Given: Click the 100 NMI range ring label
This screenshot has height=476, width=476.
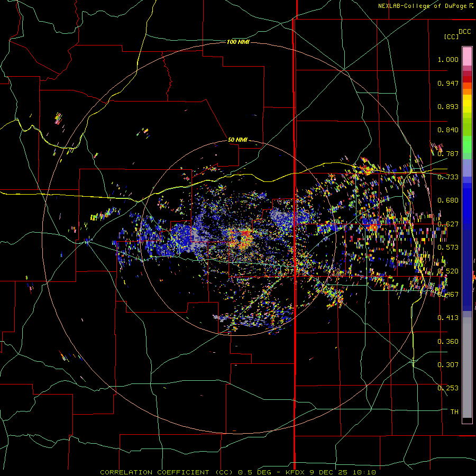Looking at the screenshot, I should pyautogui.click(x=238, y=42).
